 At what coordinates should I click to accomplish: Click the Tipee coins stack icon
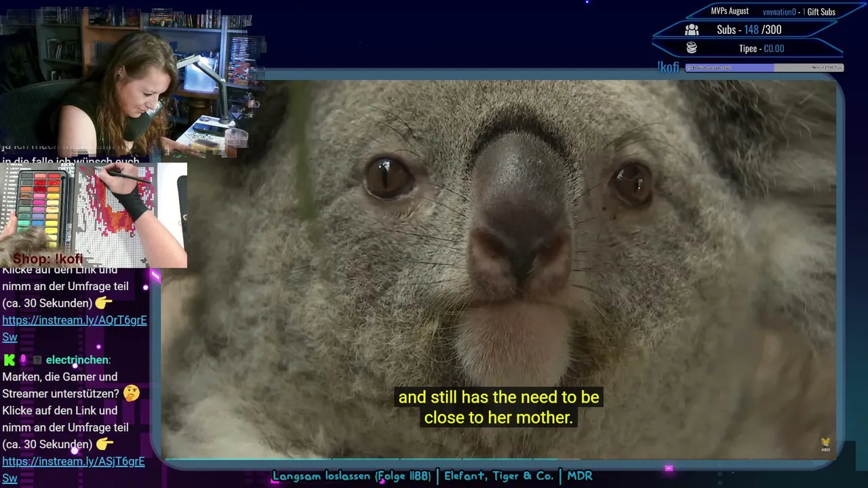click(692, 48)
